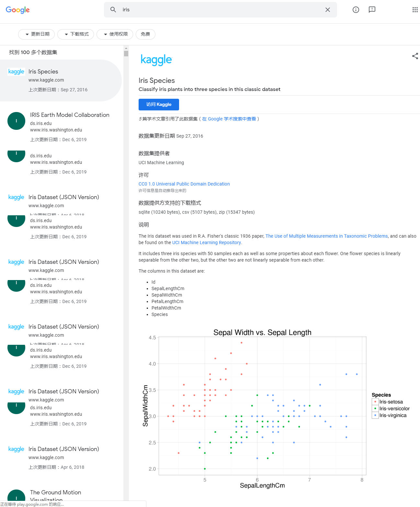Open the Google apps grid
Image resolution: width=420 pixels, height=507 pixels.
click(415, 10)
